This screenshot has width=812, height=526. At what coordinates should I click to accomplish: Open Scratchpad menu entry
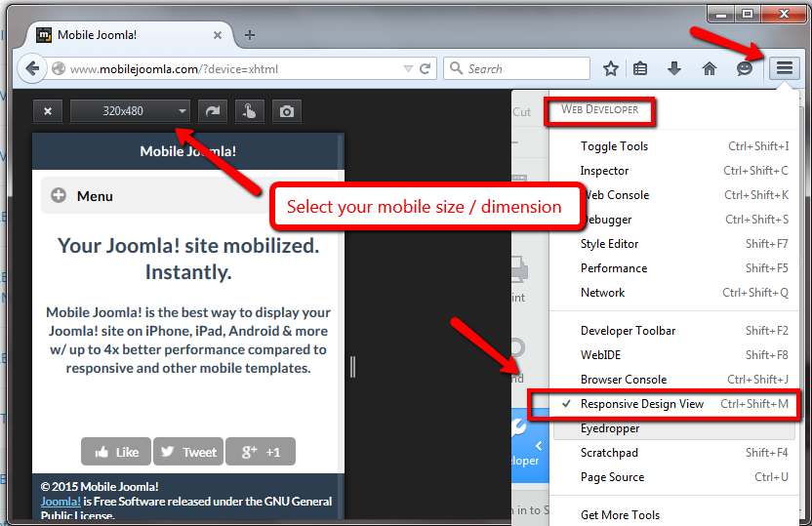click(674, 453)
